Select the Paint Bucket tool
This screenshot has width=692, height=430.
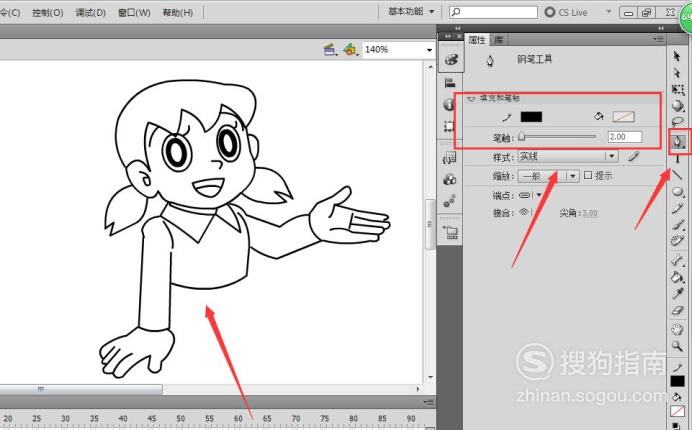677,277
